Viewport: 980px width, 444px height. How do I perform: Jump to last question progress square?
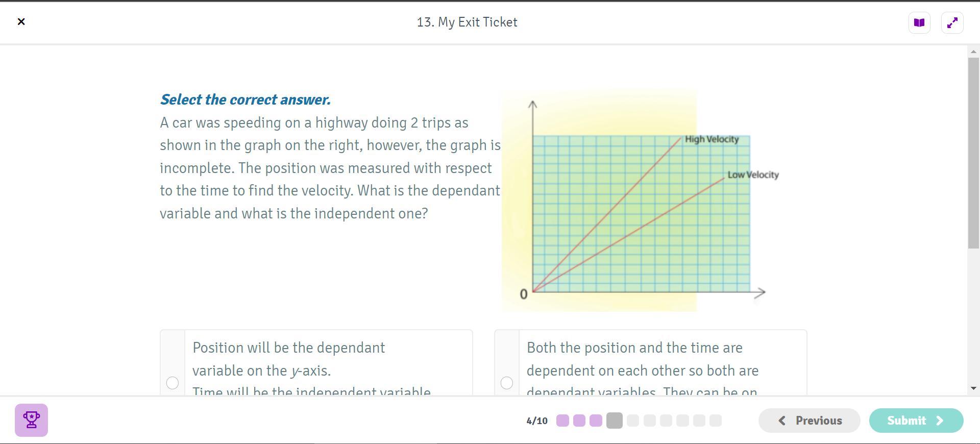click(716, 421)
